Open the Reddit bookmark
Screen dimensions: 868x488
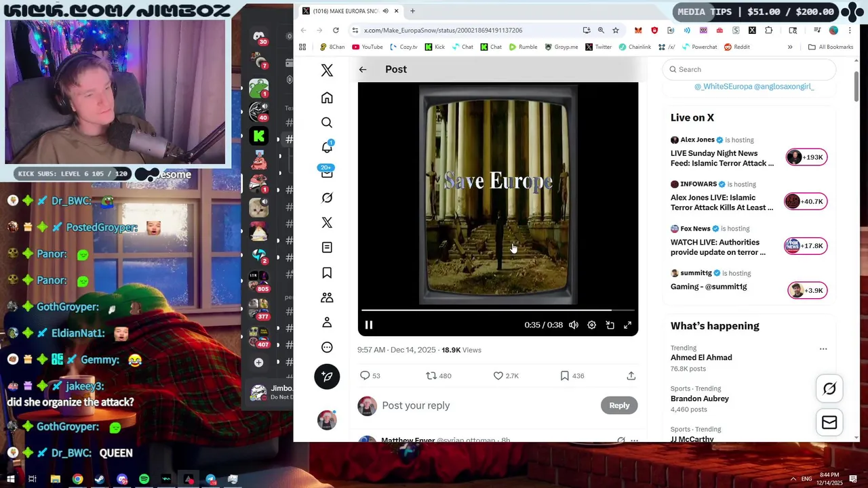click(x=737, y=47)
